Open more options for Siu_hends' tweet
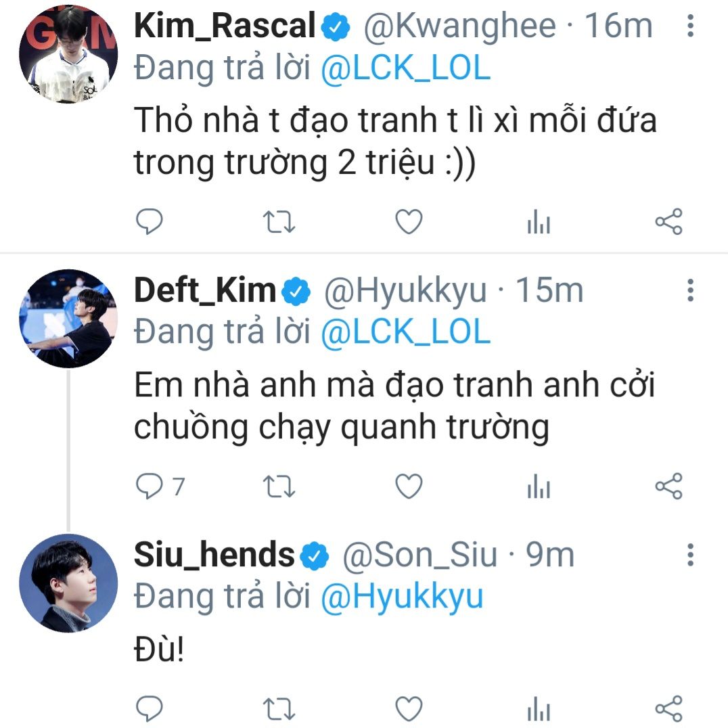Image resolution: width=728 pixels, height=728 pixels. click(690, 554)
